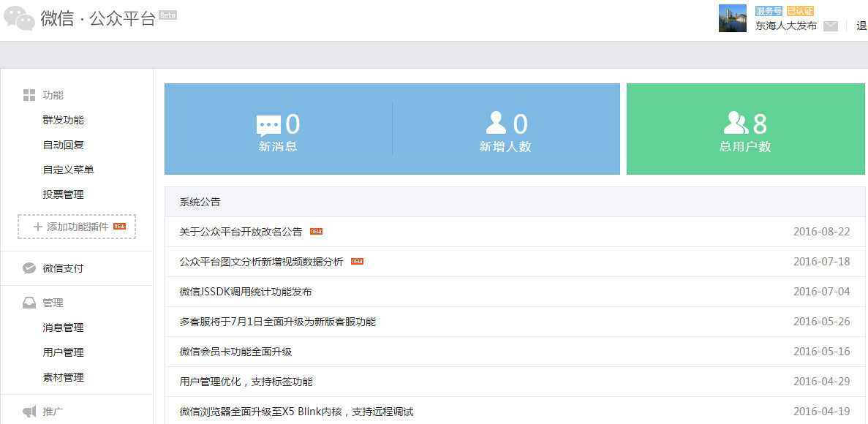
Task: Click the date 2016-07-04
Action: (x=821, y=292)
